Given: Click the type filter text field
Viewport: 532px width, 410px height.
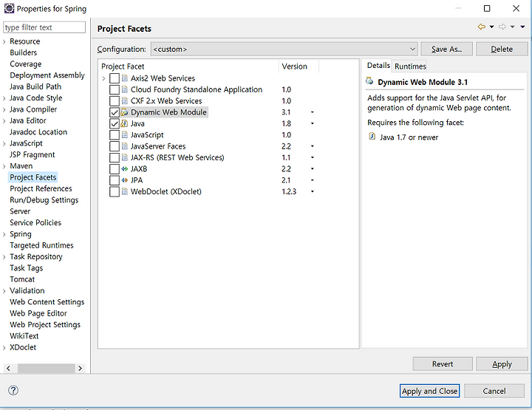Looking at the screenshot, I should (x=44, y=27).
